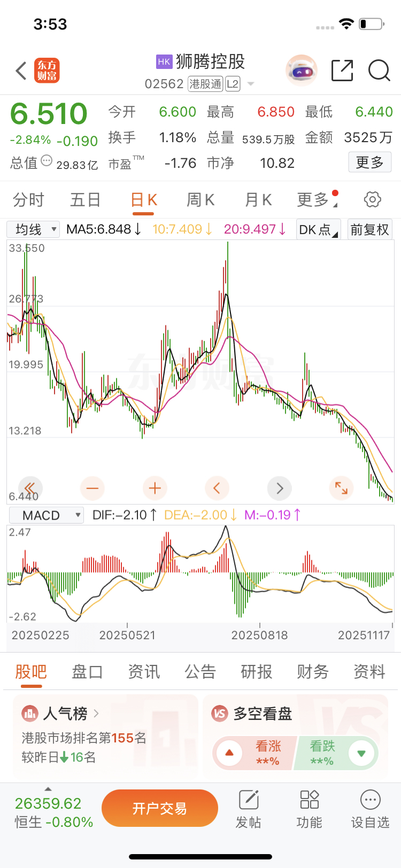Tap the M:-0.19 value
Image resolution: width=401 pixels, height=868 pixels.
pyautogui.click(x=273, y=515)
